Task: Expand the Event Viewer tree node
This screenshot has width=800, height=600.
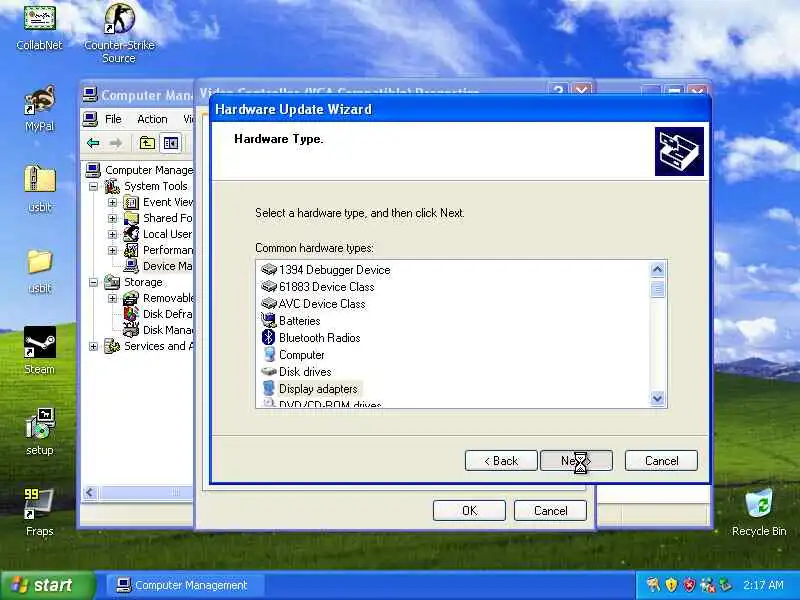Action: pyautogui.click(x=112, y=203)
